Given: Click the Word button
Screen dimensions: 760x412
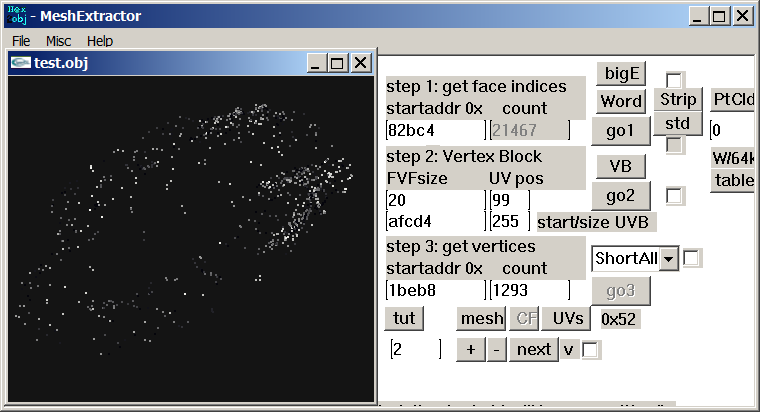Looking at the screenshot, I should [x=621, y=101].
